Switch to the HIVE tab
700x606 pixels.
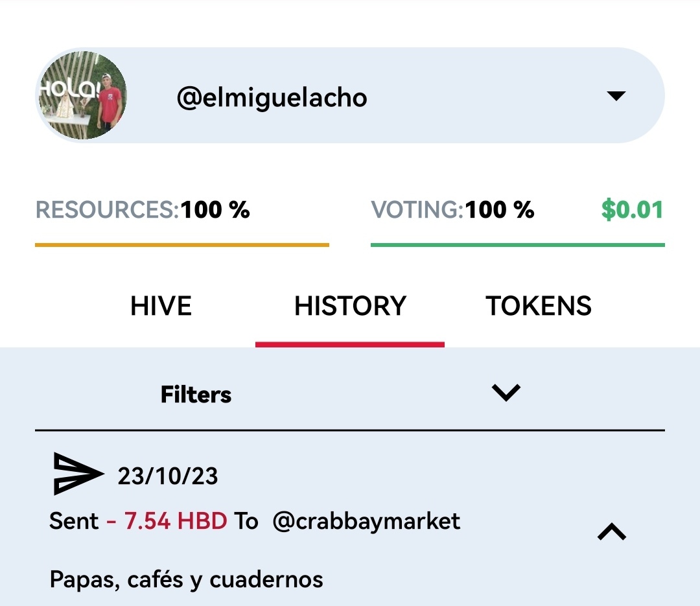(x=161, y=306)
